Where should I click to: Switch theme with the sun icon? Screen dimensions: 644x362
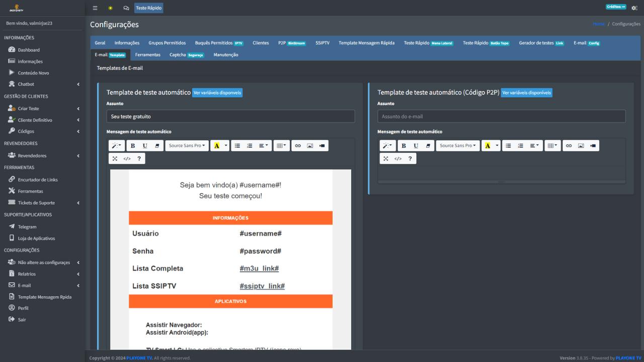click(110, 8)
